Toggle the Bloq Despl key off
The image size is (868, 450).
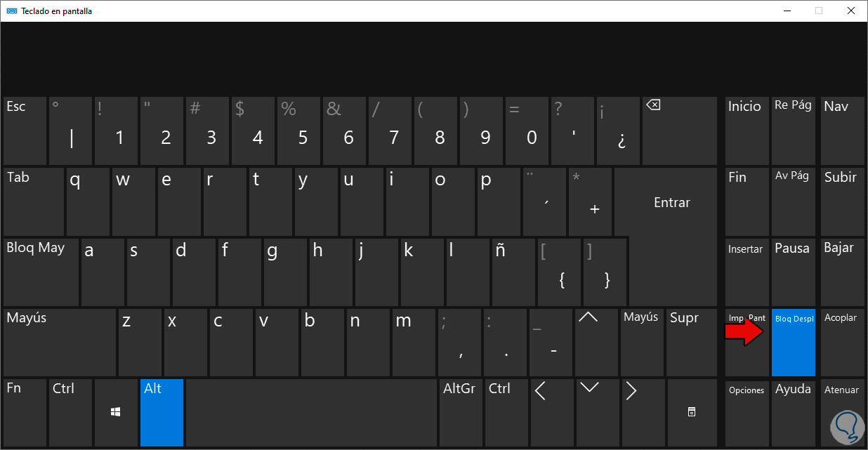(793, 342)
